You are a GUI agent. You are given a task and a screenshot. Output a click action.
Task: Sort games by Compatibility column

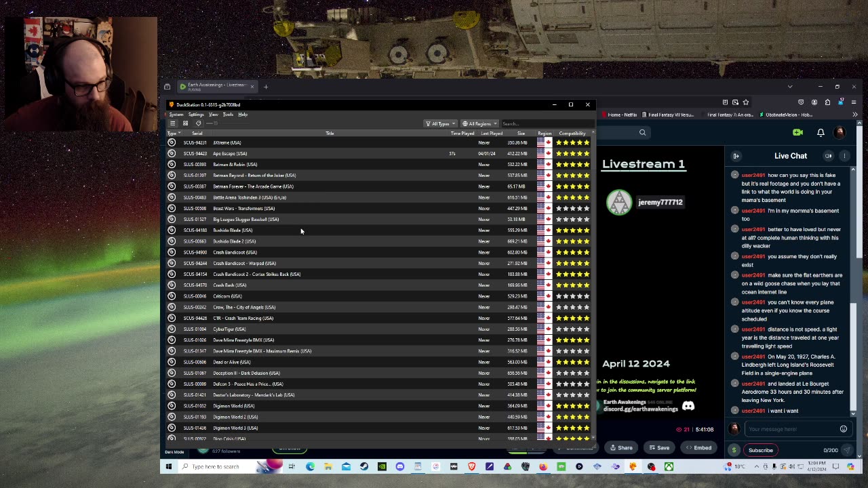(x=572, y=134)
